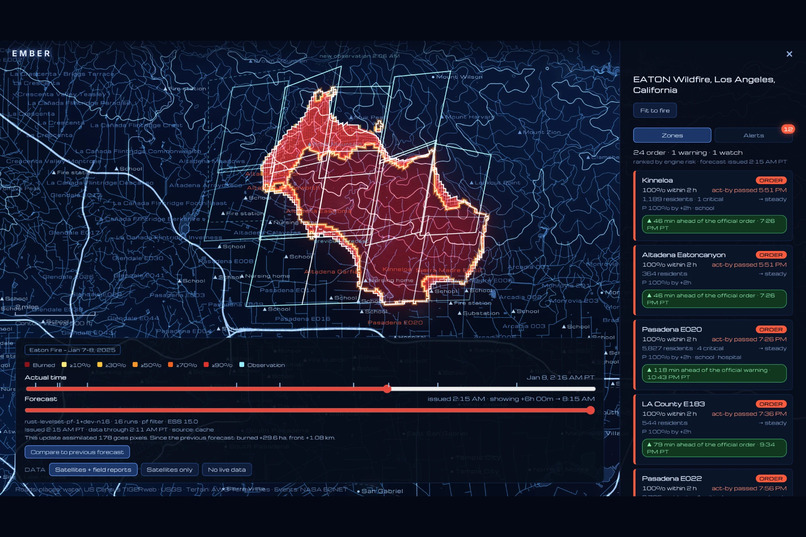Click the EMBER logo
806x537 pixels.
coord(31,53)
